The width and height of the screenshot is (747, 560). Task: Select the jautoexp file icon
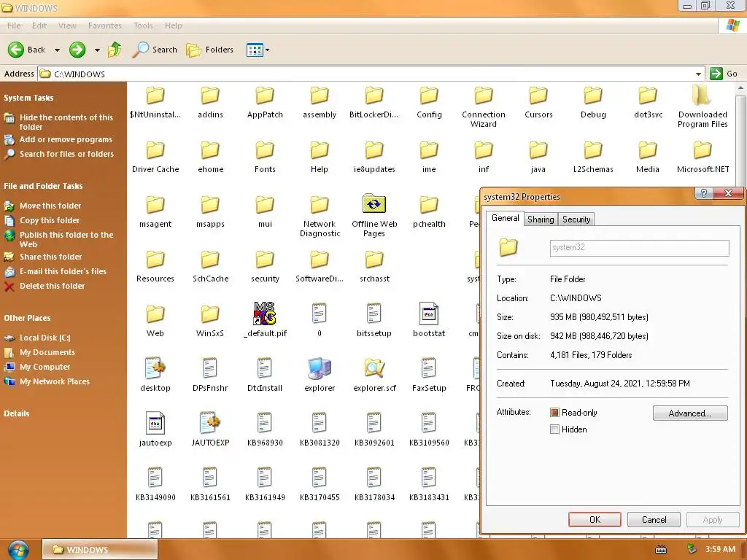[155, 423]
